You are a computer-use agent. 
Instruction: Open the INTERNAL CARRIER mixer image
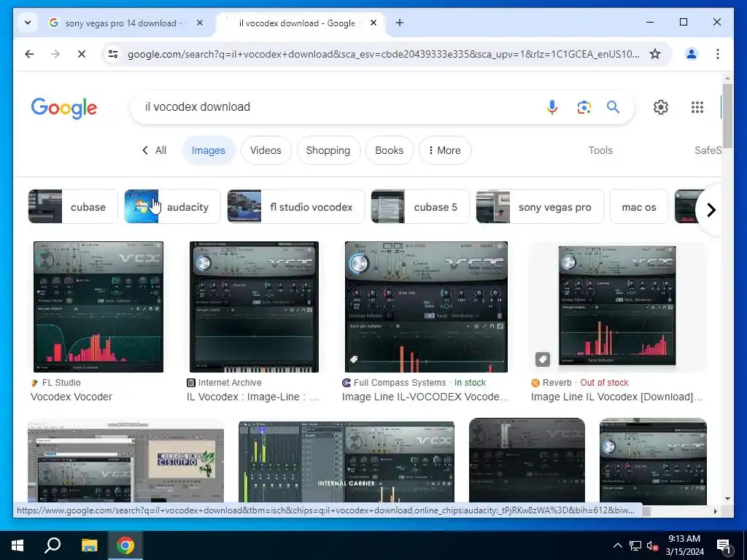(347, 461)
